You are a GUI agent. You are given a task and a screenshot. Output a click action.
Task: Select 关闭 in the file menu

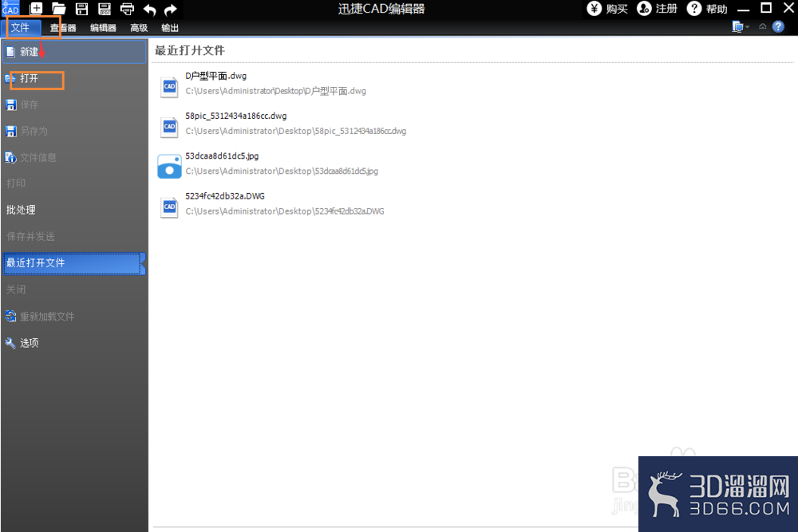tap(74, 290)
